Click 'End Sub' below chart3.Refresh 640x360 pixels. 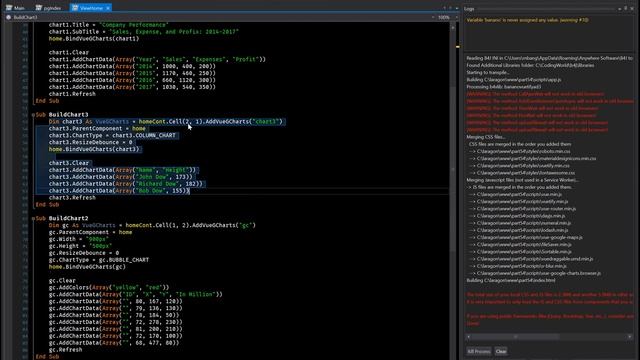[47, 204]
